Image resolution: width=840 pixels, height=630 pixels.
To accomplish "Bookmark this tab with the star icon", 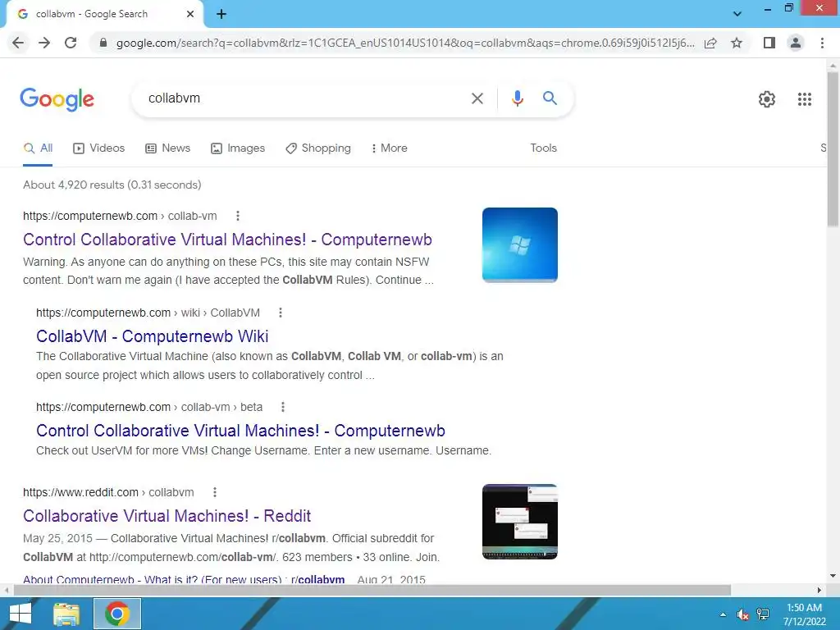I will [x=737, y=43].
